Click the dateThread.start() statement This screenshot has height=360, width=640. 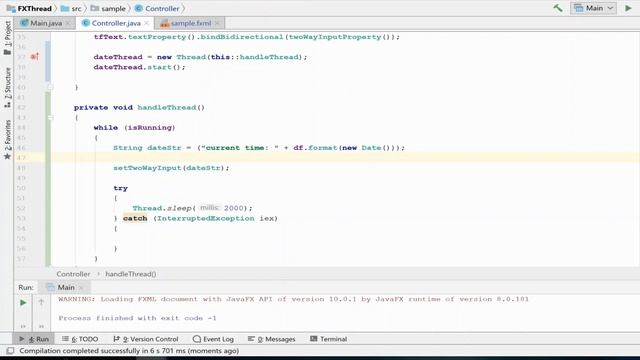coord(140,67)
